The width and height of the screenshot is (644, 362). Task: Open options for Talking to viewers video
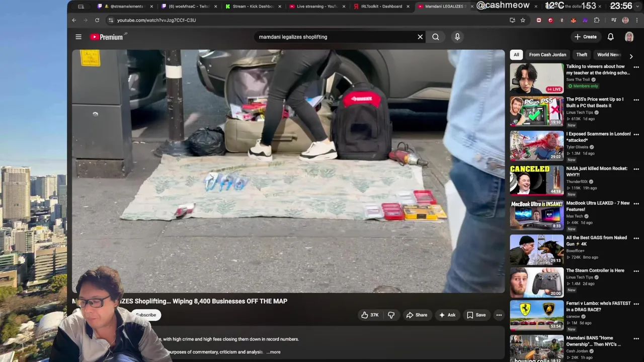(636, 67)
